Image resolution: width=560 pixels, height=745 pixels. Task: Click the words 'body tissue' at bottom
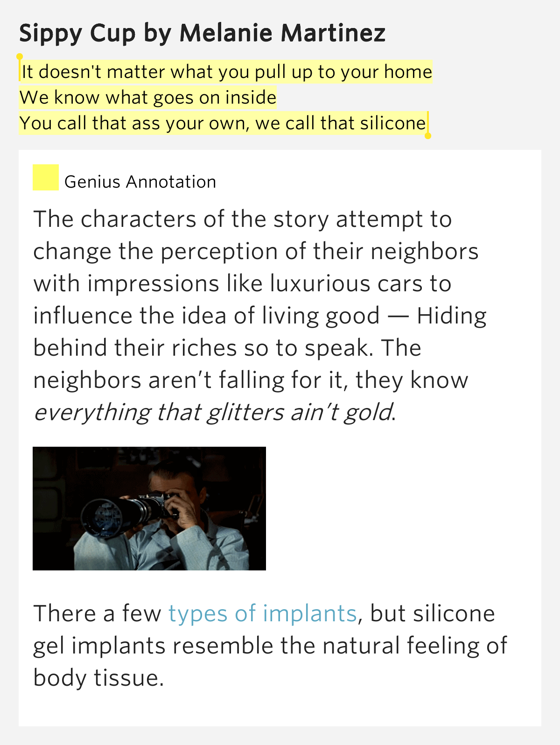98,678
